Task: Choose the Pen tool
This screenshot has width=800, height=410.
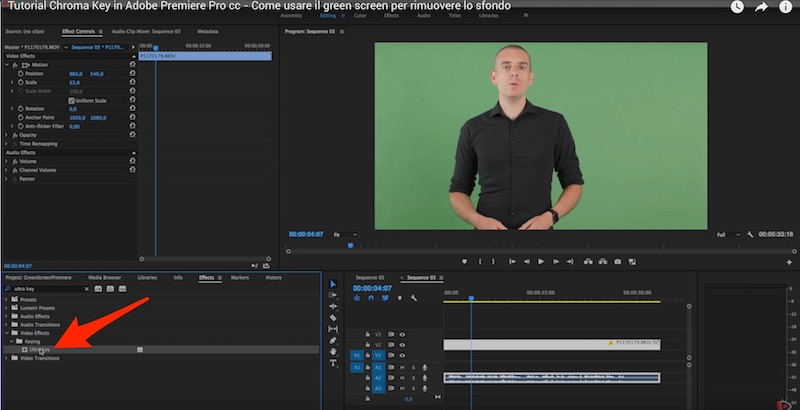Action: (x=334, y=340)
